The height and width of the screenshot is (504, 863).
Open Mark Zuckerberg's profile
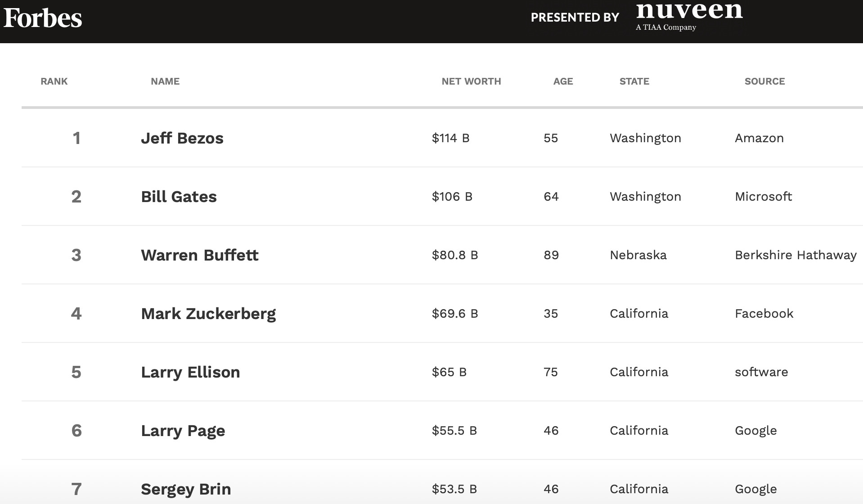coord(208,314)
